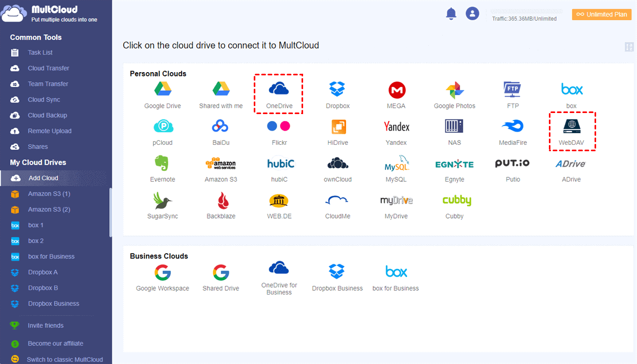Connect Google Photos

(x=454, y=90)
